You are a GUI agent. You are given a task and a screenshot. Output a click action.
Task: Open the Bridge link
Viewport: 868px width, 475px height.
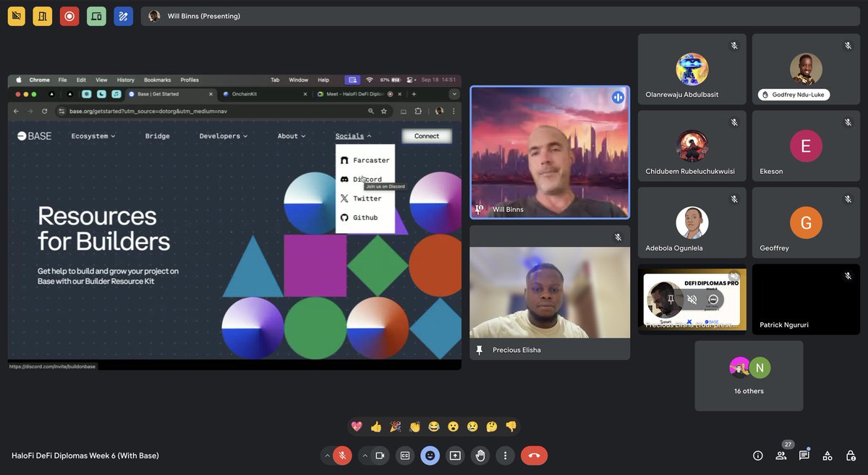pos(158,136)
